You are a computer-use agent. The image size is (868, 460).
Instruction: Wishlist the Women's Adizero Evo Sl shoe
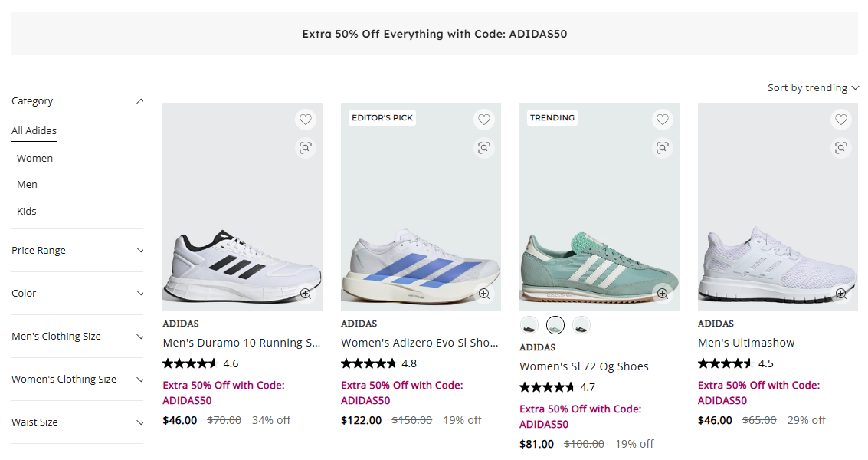pyautogui.click(x=484, y=120)
